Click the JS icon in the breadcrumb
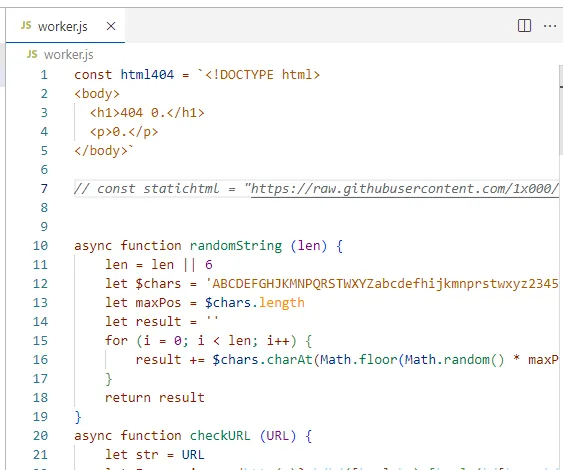 tap(32, 54)
